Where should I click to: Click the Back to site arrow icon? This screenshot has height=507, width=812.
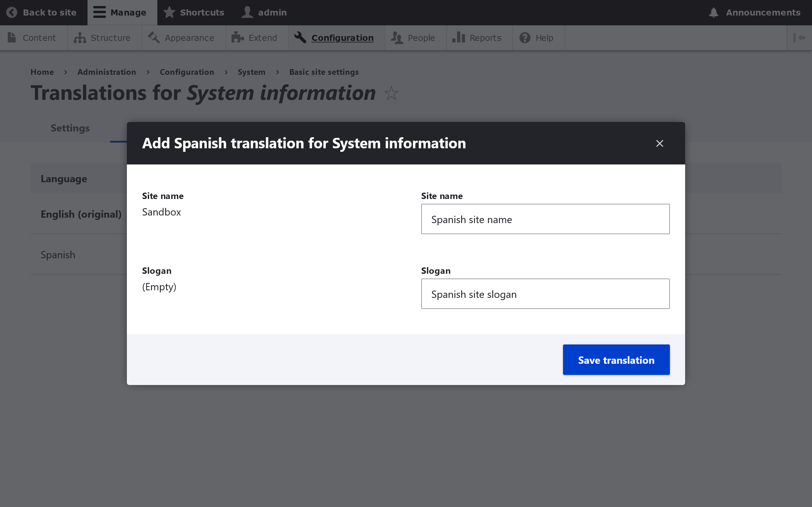[12, 12]
